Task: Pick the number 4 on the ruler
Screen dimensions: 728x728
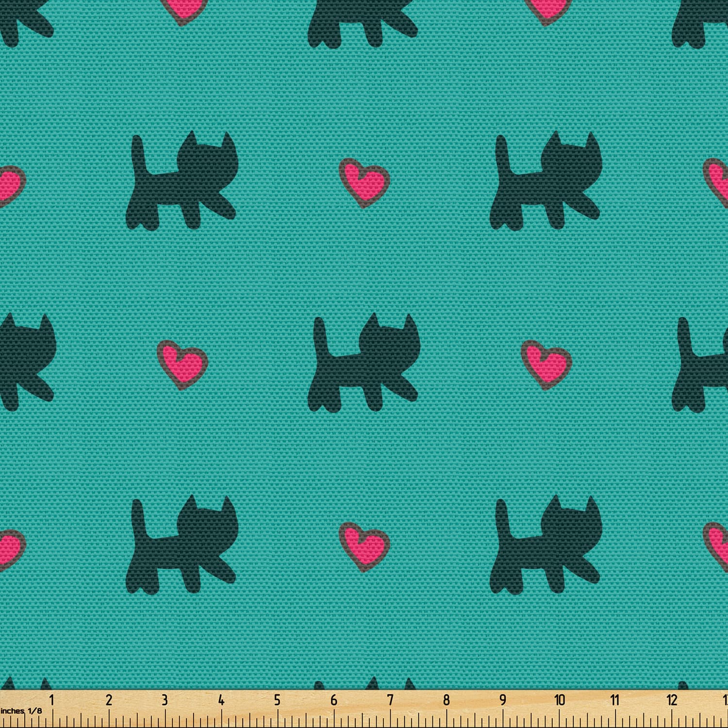Action: click(x=221, y=700)
